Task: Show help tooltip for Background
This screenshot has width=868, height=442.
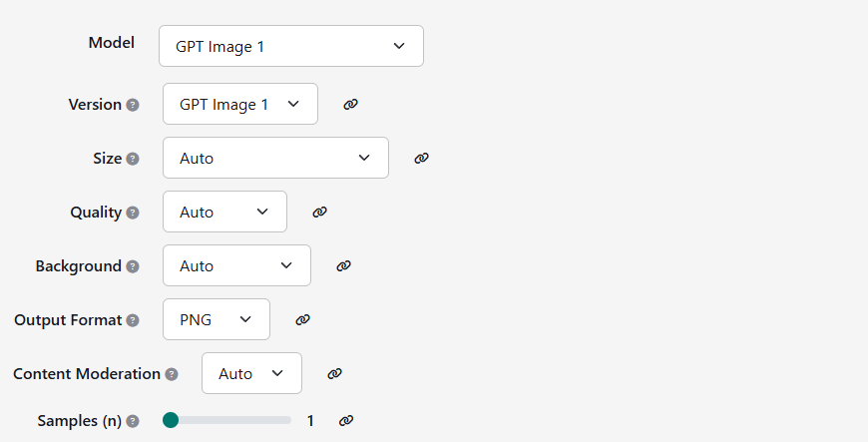Action: (133, 266)
